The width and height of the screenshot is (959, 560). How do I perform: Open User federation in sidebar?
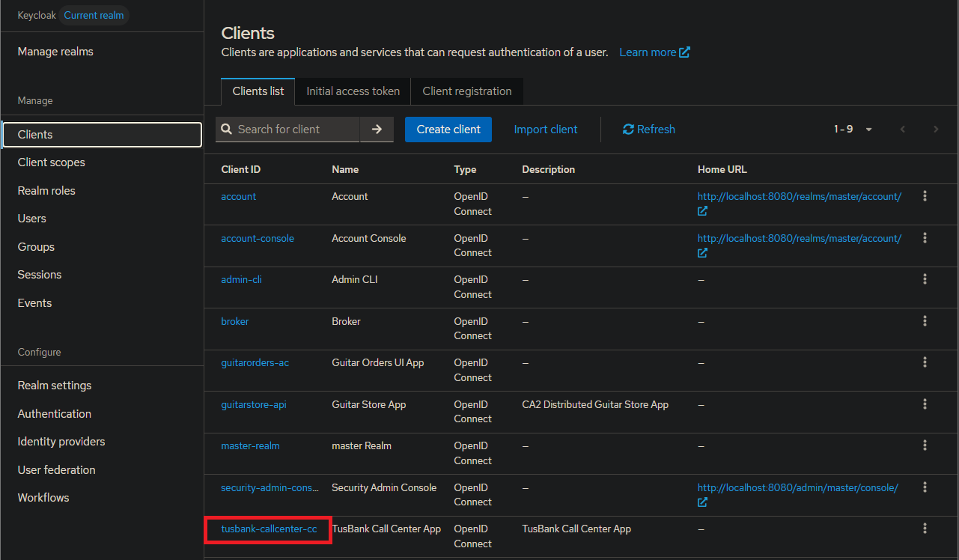[57, 470]
